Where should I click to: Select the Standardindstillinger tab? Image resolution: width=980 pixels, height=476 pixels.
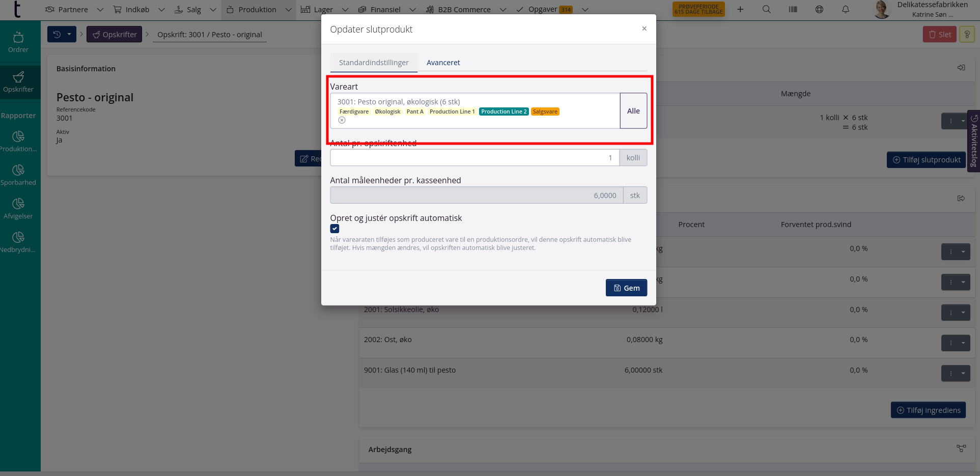374,63
